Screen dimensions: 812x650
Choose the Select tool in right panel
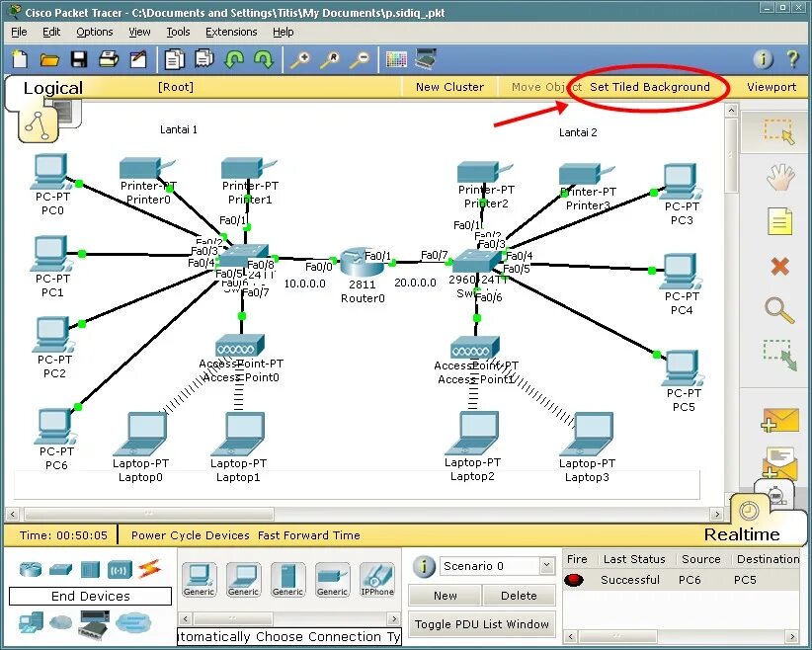778,131
